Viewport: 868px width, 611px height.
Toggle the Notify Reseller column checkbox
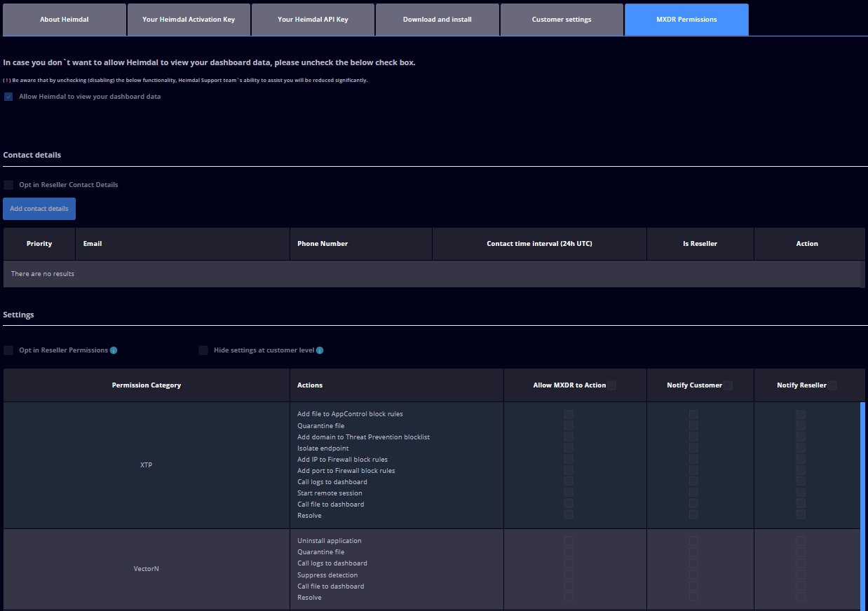(832, 385)
